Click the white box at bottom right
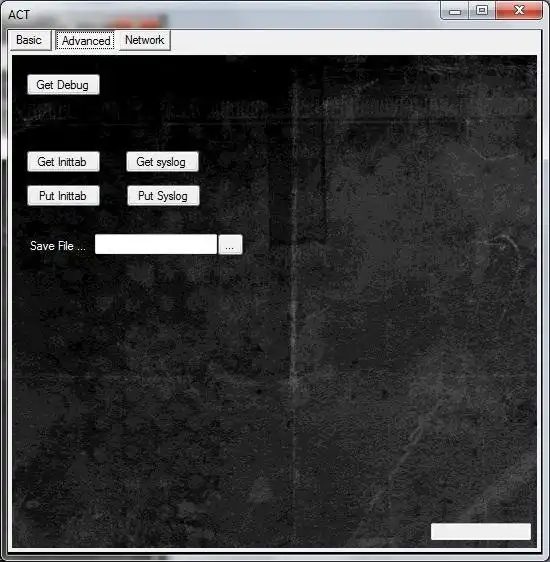 point(480,531)
